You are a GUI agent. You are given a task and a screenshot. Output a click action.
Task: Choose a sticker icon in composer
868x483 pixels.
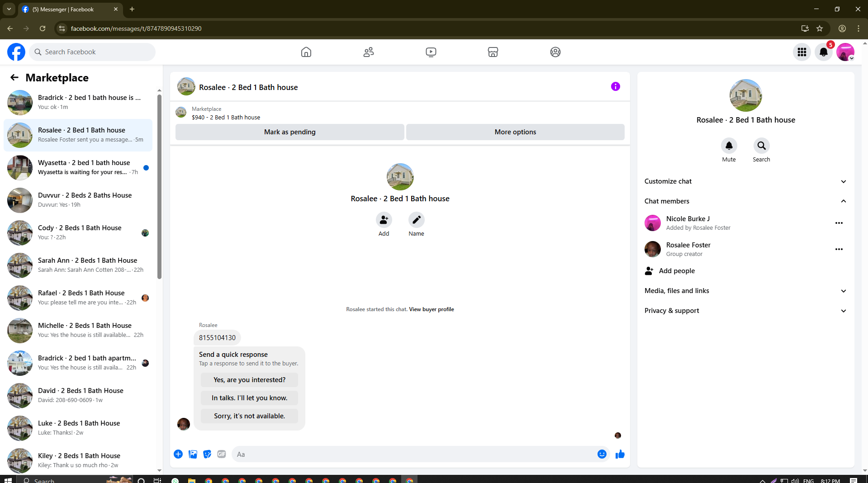click(x=207, y=454)
